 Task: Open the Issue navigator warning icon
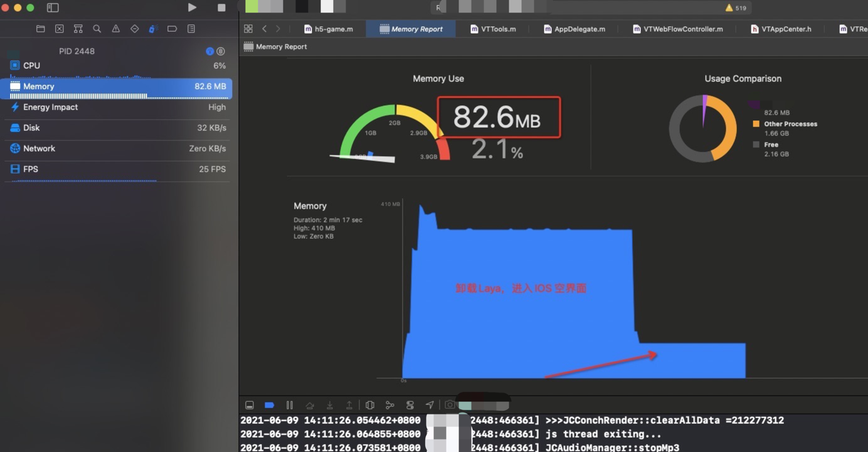[x=116, y=29]
